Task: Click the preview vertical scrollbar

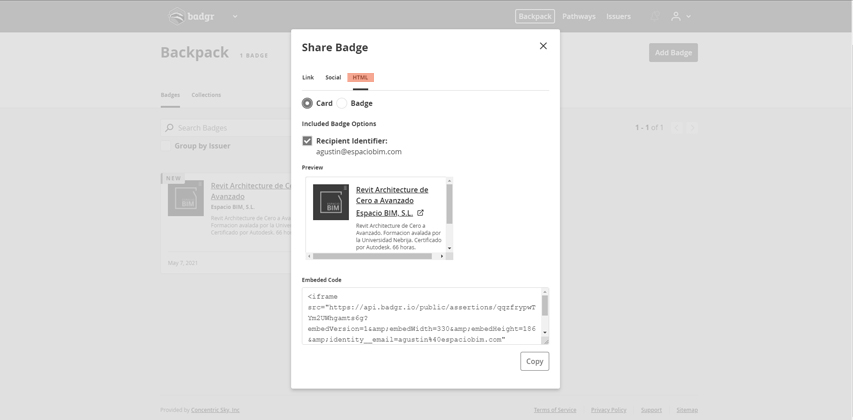Action: [x=449, y=204]
